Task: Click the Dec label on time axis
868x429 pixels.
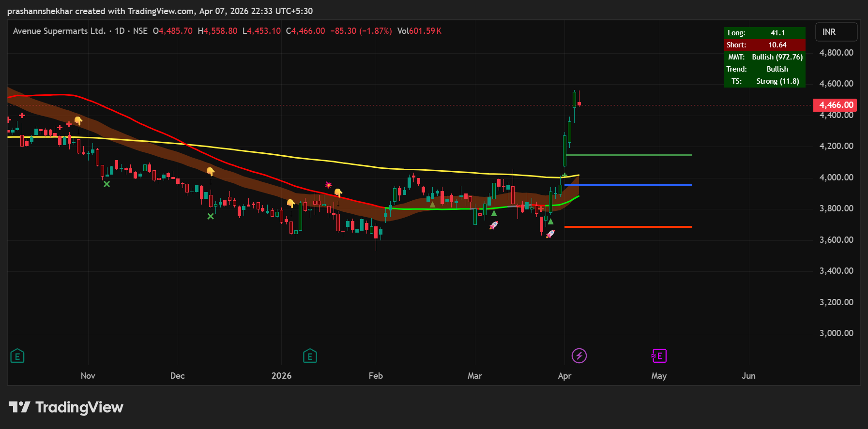Action: click(x=178, y=376)
